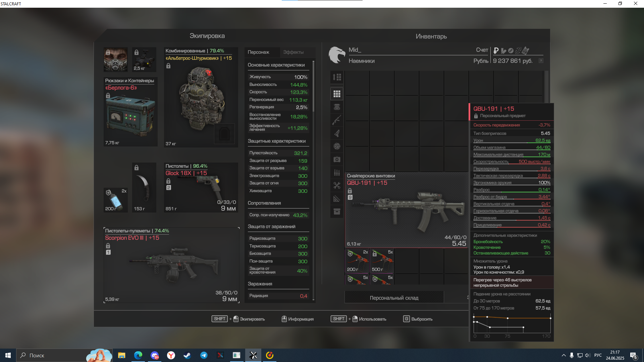Switch the РУС input language indicator
Viewport: 644px width, 362px height.
[x=598, y=355]
